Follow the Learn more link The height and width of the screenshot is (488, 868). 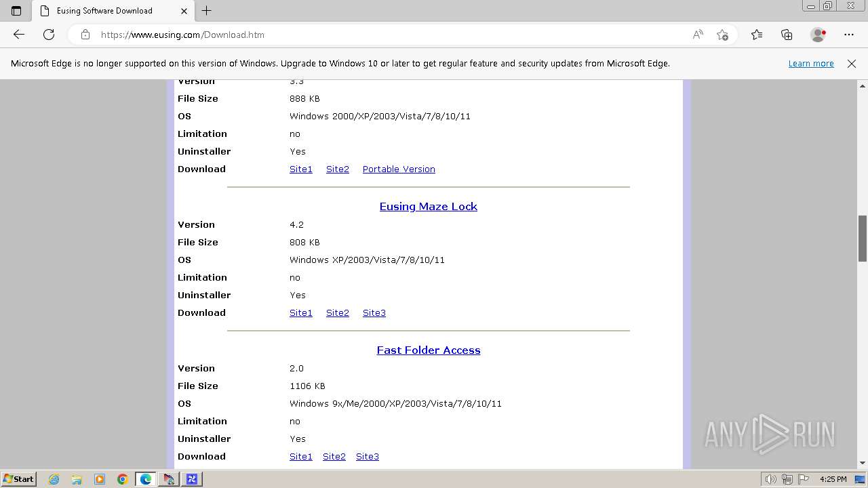pos(811,64)
